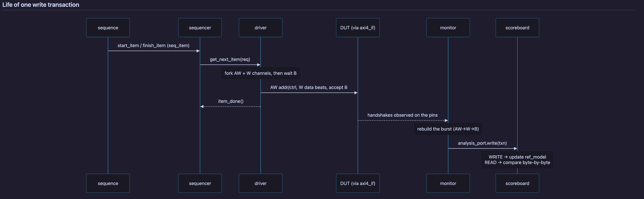Screen dimensions: 644x199
Task: Select the "rebuild the burst (AW→W→B)" note
Action: point(448,129)
